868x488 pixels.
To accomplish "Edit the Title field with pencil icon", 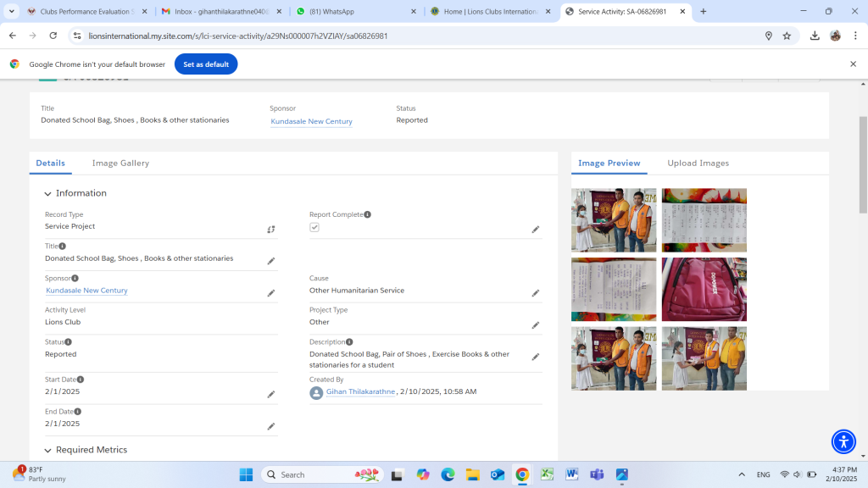I will click(x=271, y=261).
